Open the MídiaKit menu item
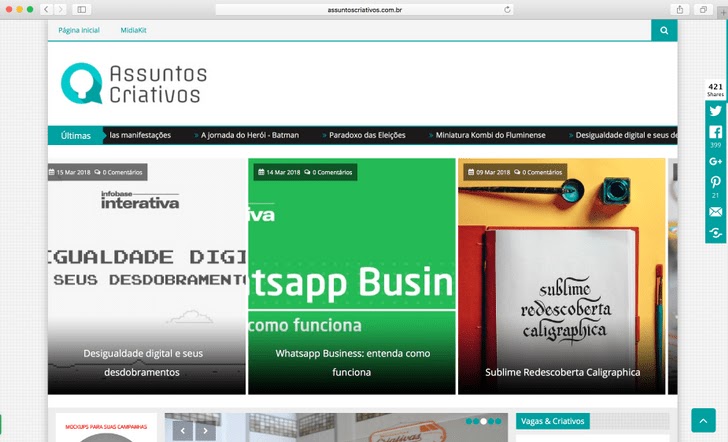Screen dimensions: 728x442 pyautogui.click(x=133, y=30)
